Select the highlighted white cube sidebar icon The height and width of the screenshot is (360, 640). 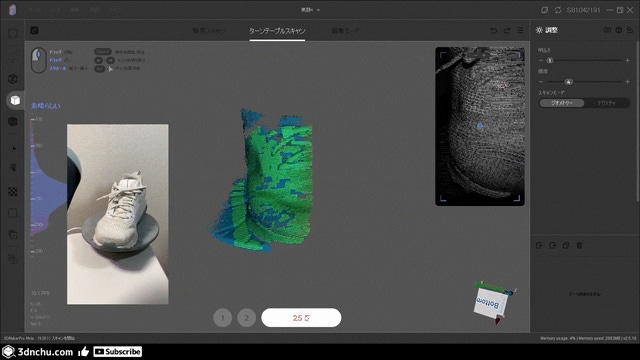click(x=15, y=100)
